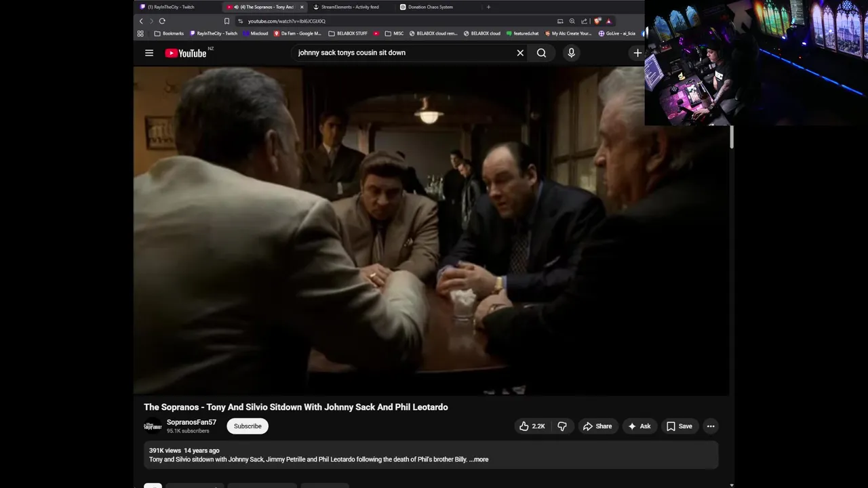Open the more actions three-dot menu

tap(711, 426)
